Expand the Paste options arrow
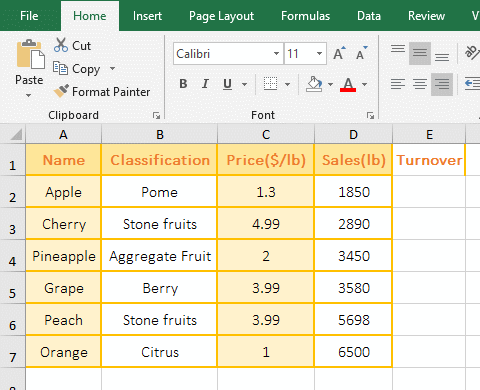 click(x=29, y=96)
